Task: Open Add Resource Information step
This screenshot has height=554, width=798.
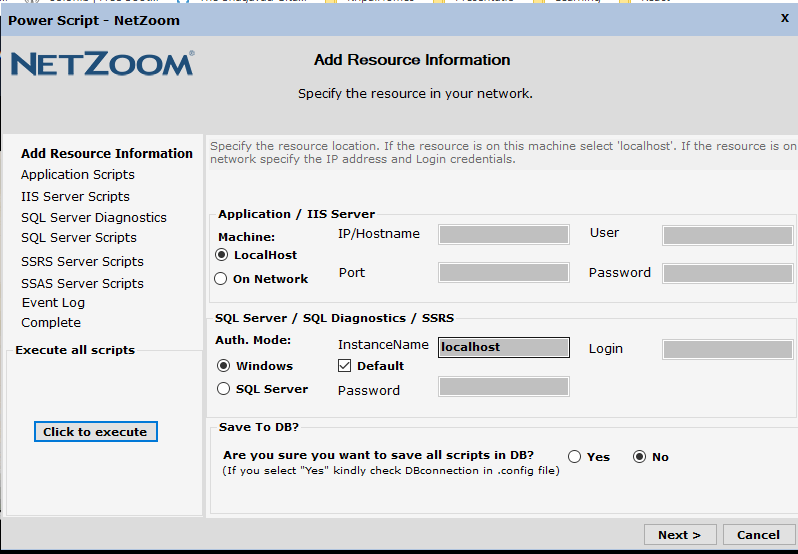Action: (x=107, y=153)
